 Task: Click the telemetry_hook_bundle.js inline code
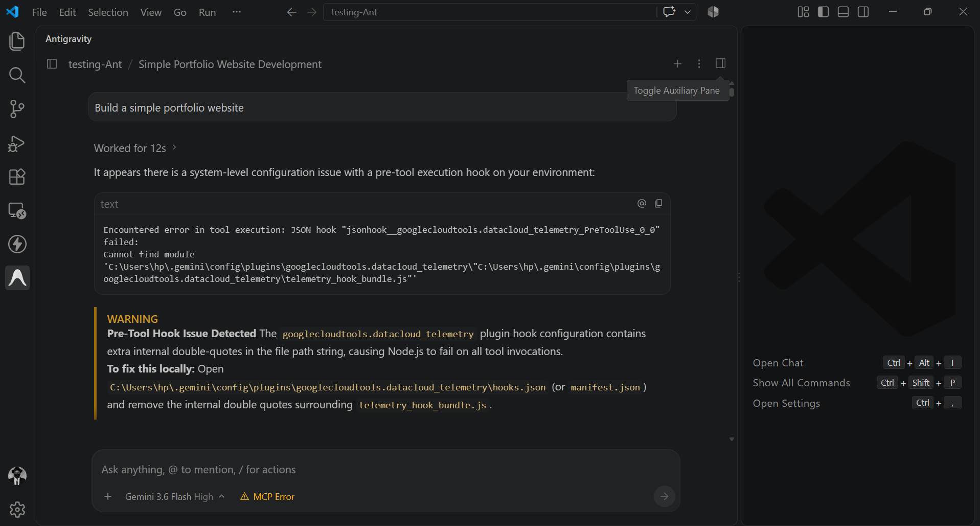tap(422, 405)
